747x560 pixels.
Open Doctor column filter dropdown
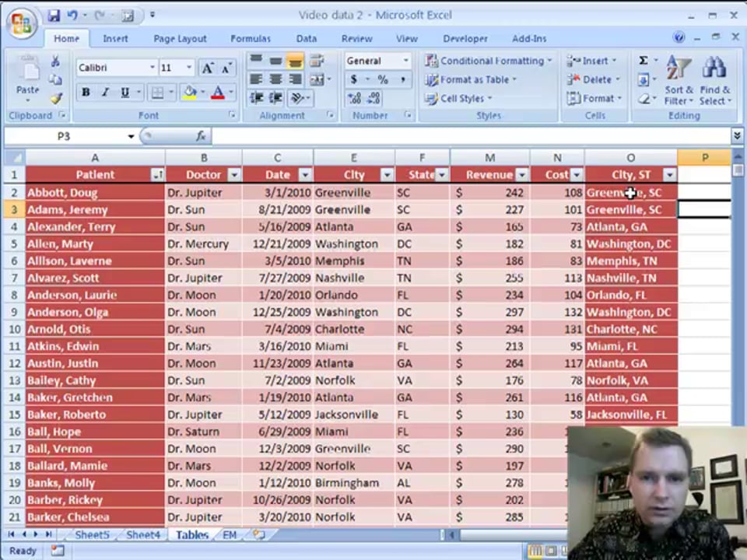pyautogui.click(x=234, y=175)
